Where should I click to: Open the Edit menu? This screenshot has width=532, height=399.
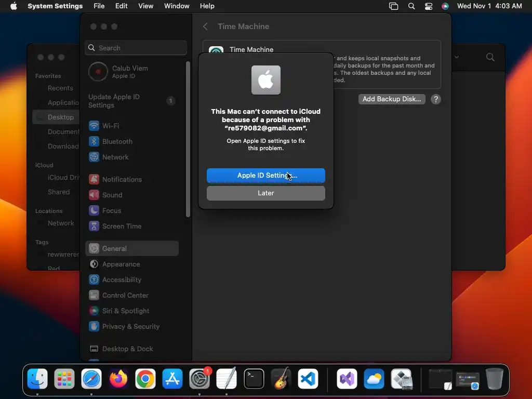(x=121, y=6)
